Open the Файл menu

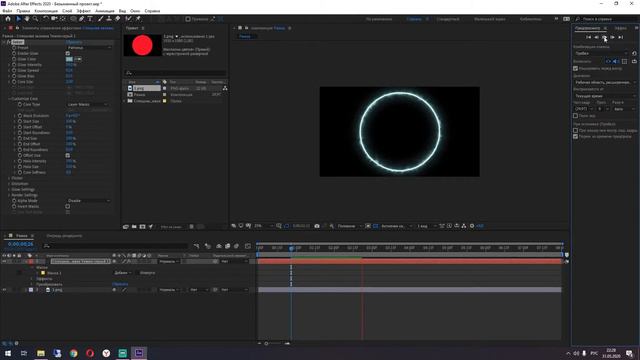tap(7, 11)
